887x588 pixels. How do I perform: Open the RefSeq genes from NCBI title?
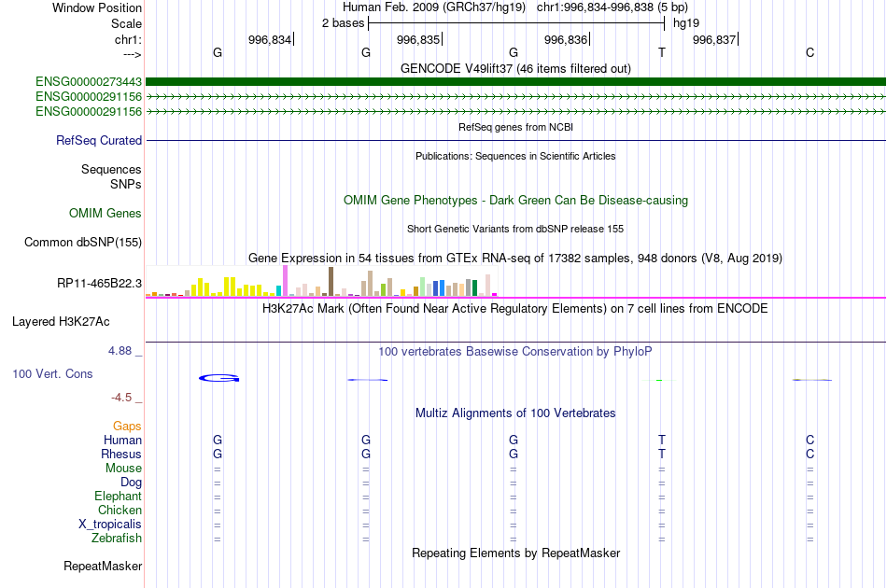tap(515, 127)
